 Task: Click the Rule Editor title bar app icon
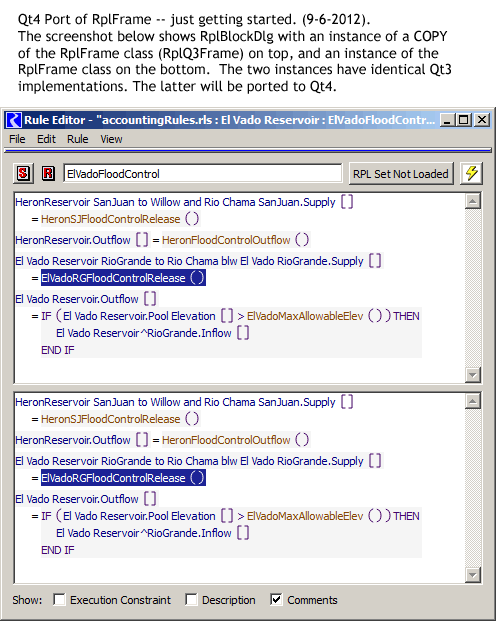point(14,120)
